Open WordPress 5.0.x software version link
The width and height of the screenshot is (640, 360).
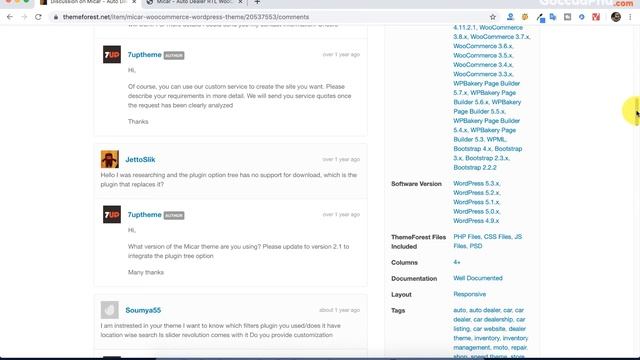[x=476, y=211]
